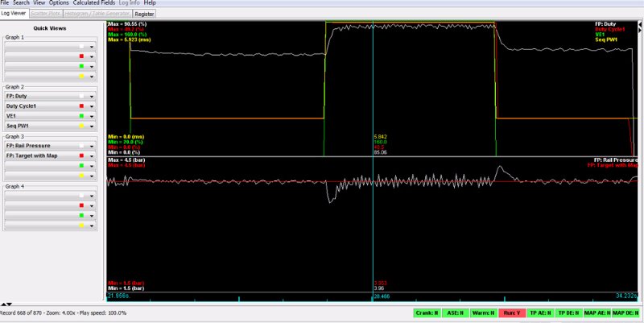644x323 pixels.
Task: Open the Duty Cycle1 field dropdown
Action: (x=93, y=106)
